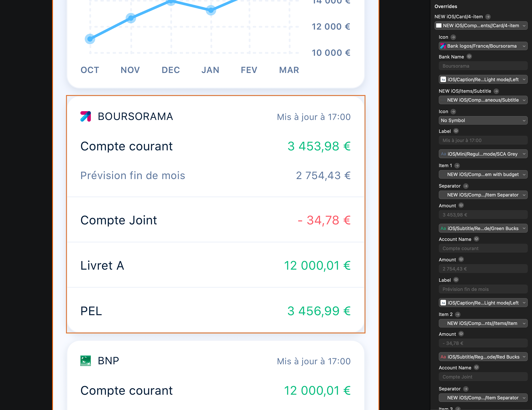Click the layers icon beside Amount above 3 453,98 field

pyautogui.click(x=461, y=205)
